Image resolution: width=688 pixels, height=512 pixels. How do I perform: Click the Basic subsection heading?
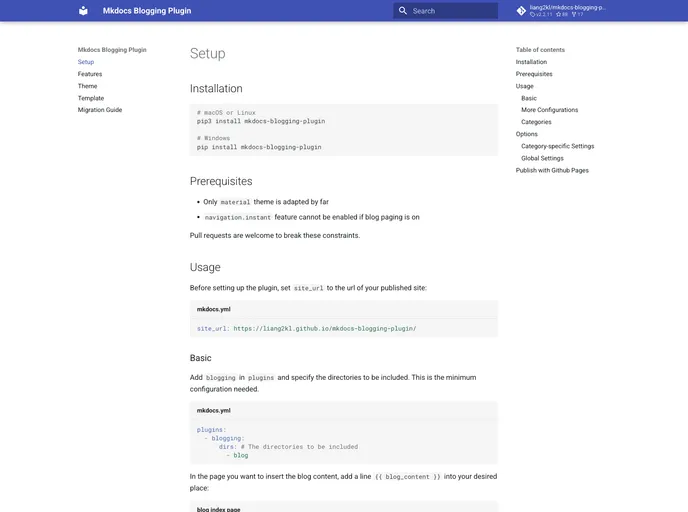201,358
